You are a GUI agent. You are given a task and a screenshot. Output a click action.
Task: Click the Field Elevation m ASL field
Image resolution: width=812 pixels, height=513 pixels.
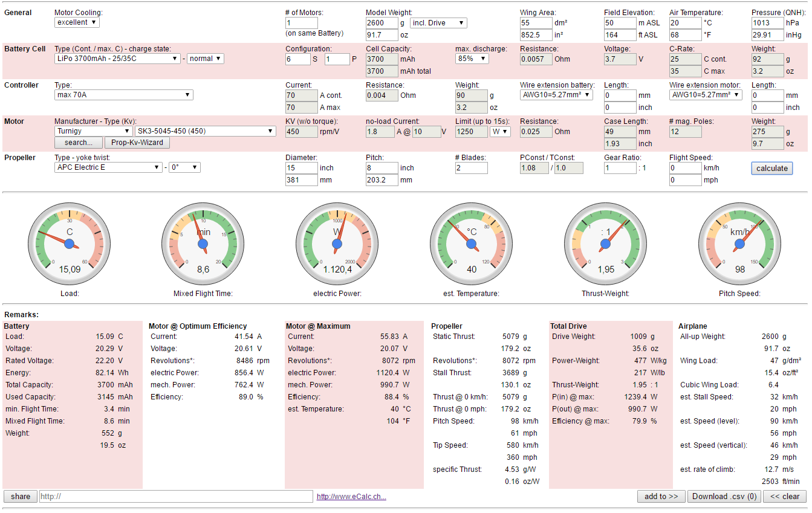620,23
